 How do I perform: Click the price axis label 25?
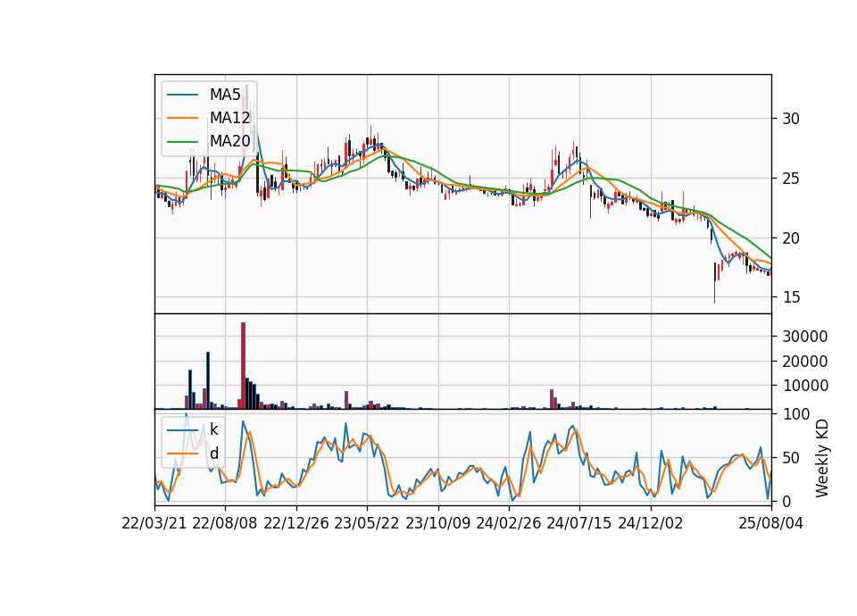[791, 179]
